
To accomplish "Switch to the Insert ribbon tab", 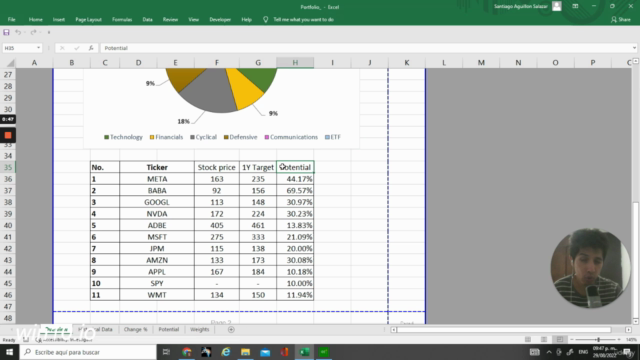I will click(x=59, y=19).
